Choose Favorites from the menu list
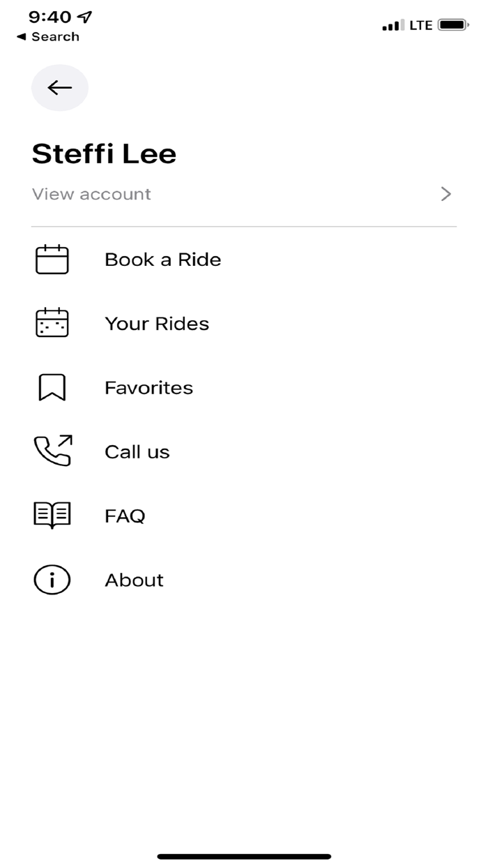Viewport: 488px width, 868px height. [x=148, y=387]
